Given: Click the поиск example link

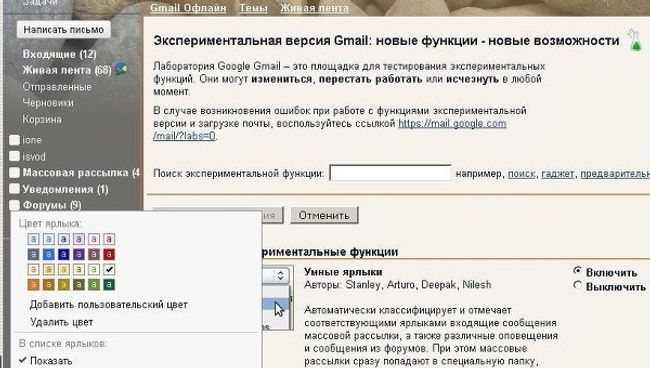Looking at the screenshot, I should 521,174.
